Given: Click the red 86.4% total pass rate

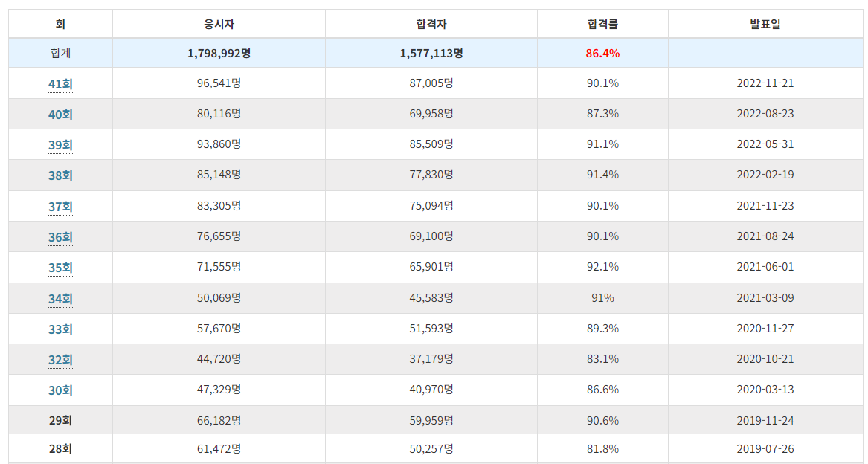Looking at the screenshot, I should pyautogui.click(x=602, y=53).
